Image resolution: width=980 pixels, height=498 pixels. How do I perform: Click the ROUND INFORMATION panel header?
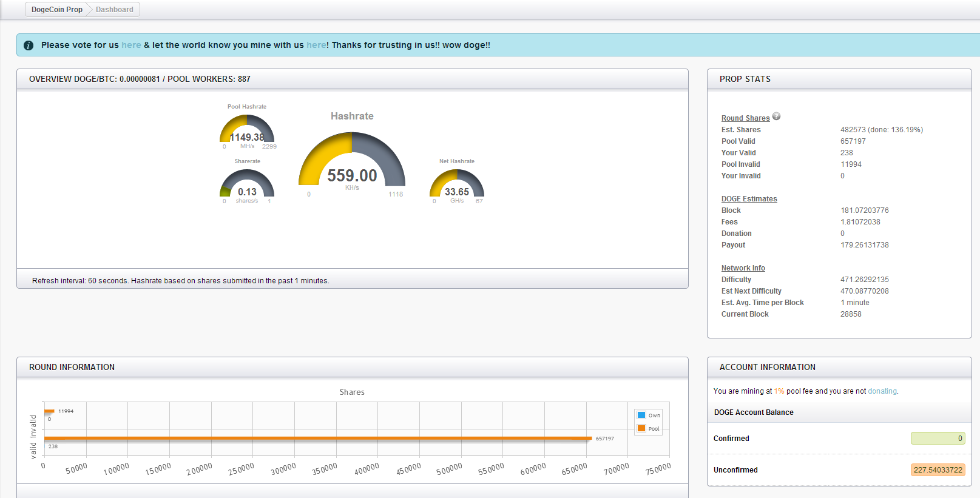pos(353,367)
